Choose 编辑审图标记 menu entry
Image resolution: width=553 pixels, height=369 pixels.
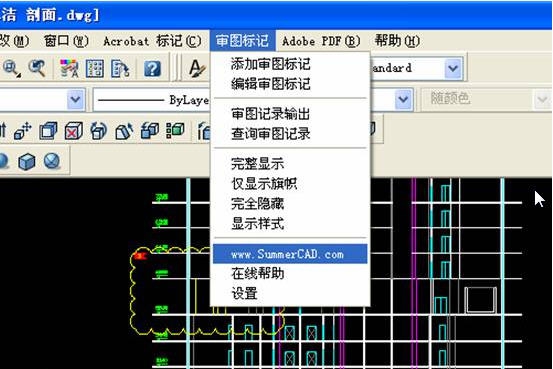point(290,84)
